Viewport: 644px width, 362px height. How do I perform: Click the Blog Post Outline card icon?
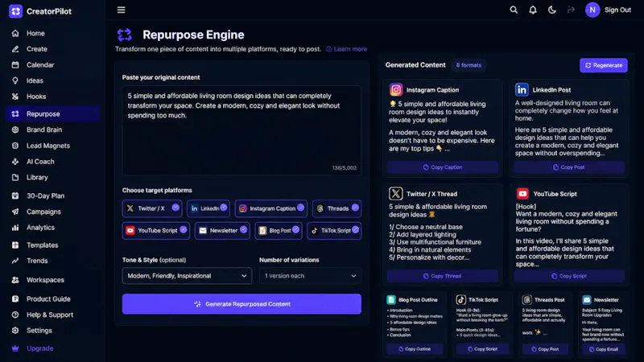pos(391,299)
